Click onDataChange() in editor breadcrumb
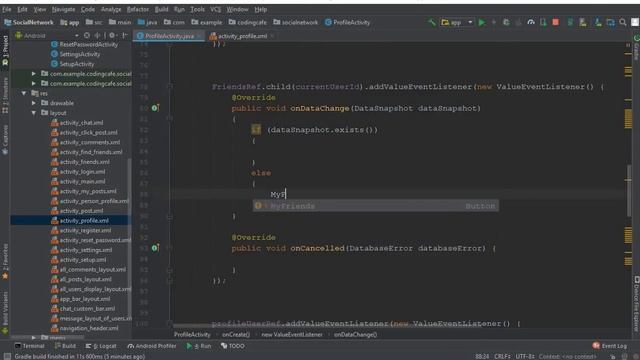Screen dimensions: 640x360 pyautogui.click(x=355, y=335)
